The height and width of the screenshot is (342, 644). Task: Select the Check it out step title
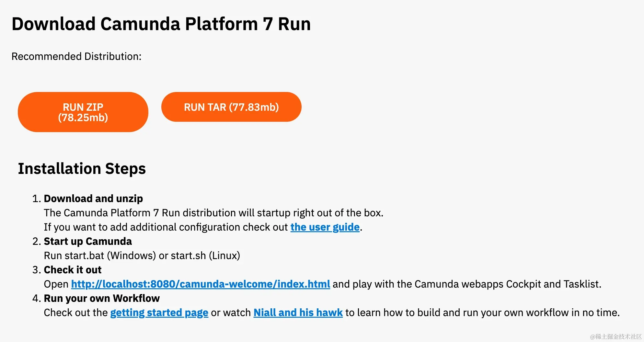(73, 270)
